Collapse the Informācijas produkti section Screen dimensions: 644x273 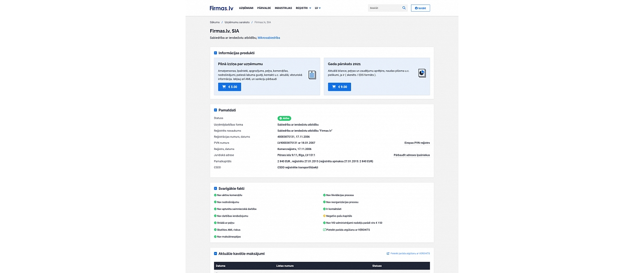point(216,53)
